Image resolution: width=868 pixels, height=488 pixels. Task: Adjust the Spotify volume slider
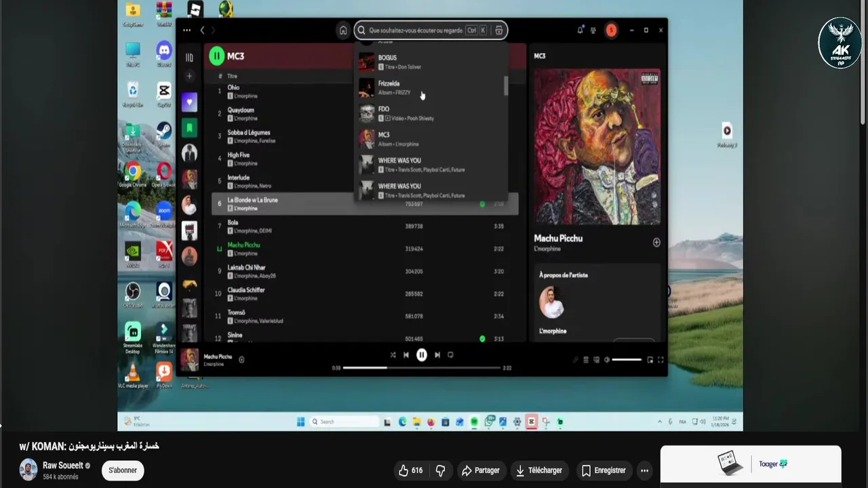(627, 360)
